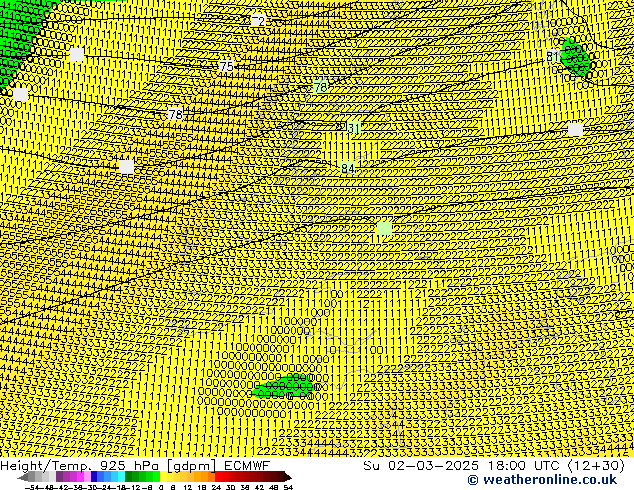
Task: Open the weatheronline.co.uk copyright link
Action: coord(542,480)
